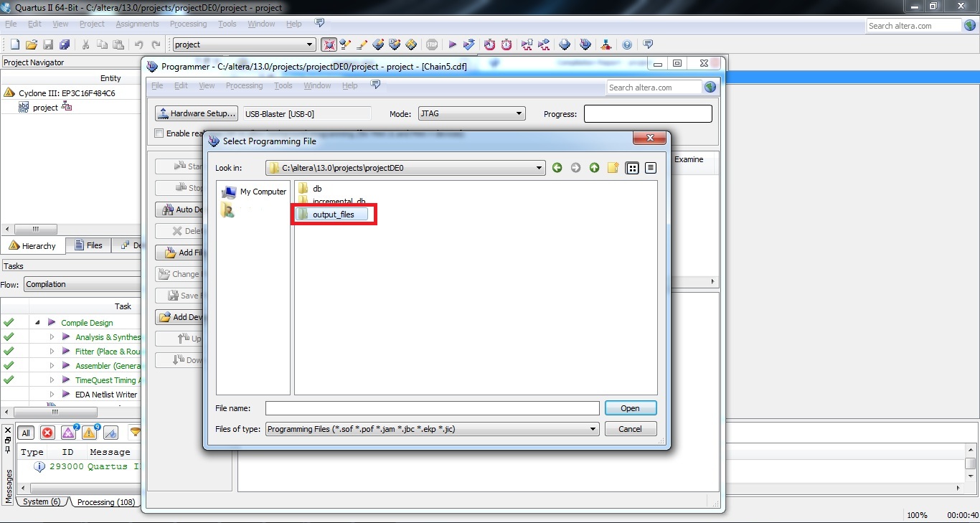
Task: Click the Search altera.com field in Programmer
Action: [x=654, y=88]
